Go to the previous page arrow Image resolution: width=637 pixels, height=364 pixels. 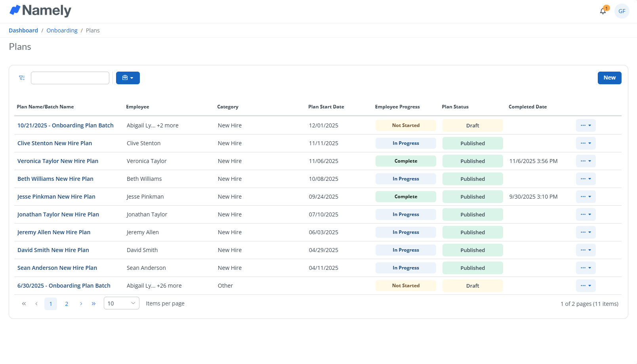[x=36, y=304]
